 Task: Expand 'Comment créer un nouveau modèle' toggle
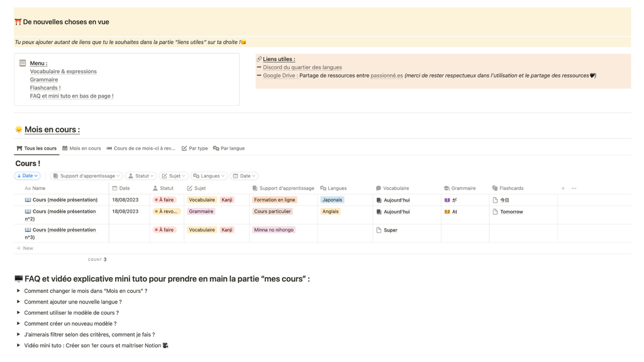(18, 324)
